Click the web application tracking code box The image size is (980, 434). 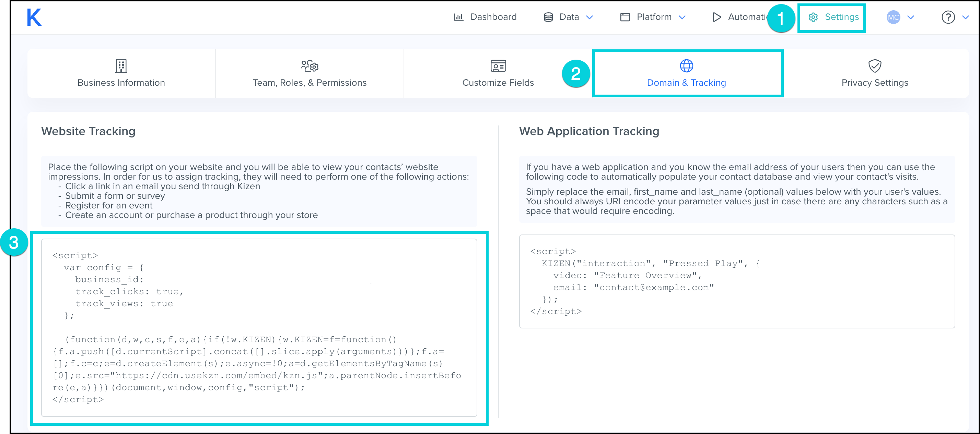(736, 281)
